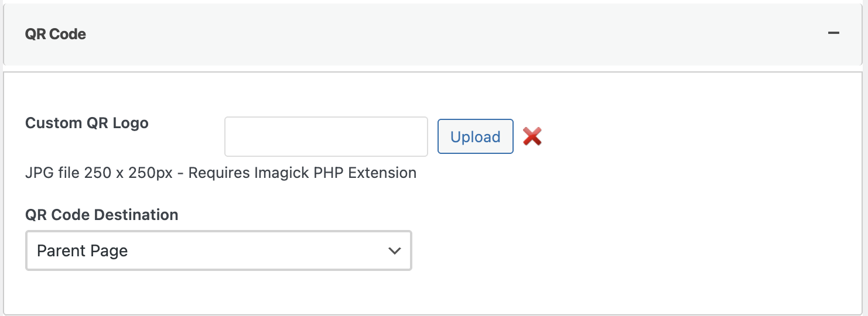
Task: Click inside the empty logo URL box
Action: click(x=326, y=137)
